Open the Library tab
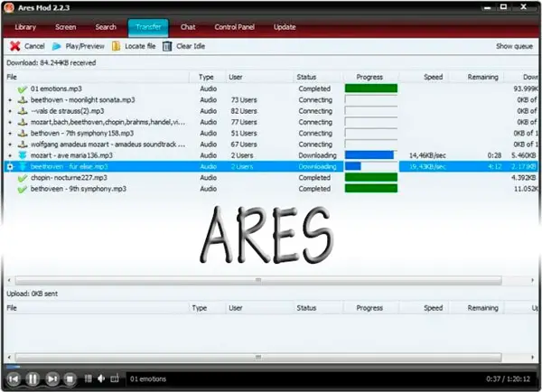 pyautogui.click(x=25, y=27)
